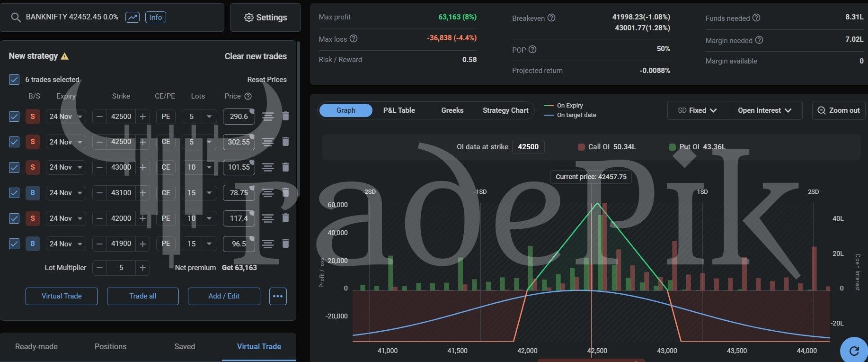
Task: Toggle CE option type on 43000 row
Action: (166, 167)
